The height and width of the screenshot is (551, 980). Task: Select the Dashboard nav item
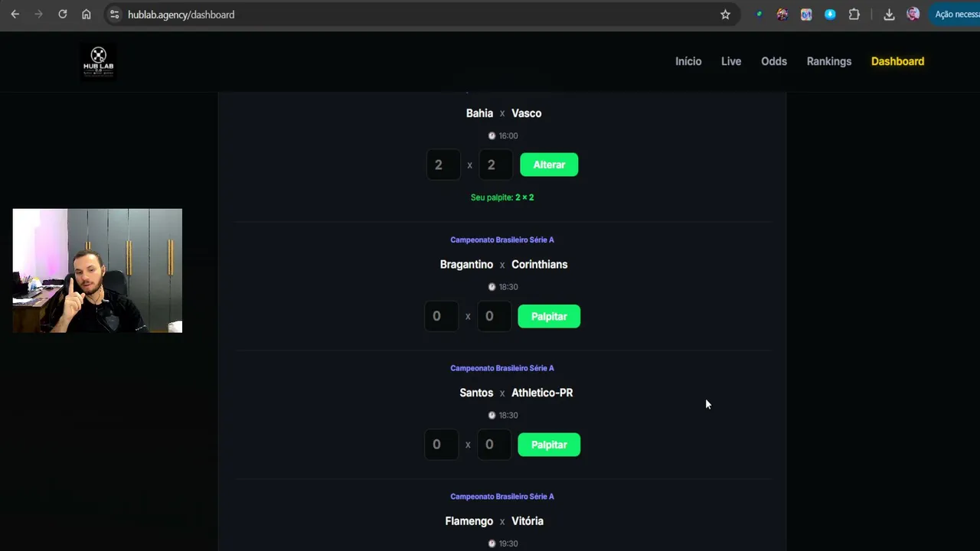coord(897,61)
